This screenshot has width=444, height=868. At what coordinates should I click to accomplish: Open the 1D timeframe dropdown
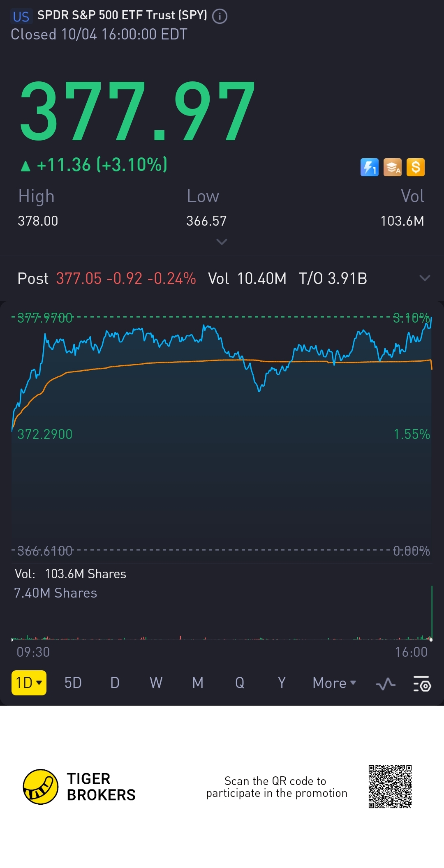click(x=29, y=683)
